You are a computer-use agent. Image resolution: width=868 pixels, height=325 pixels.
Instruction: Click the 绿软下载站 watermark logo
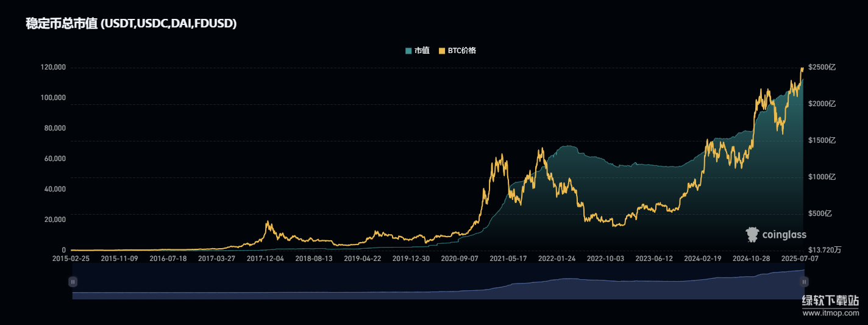830,301
